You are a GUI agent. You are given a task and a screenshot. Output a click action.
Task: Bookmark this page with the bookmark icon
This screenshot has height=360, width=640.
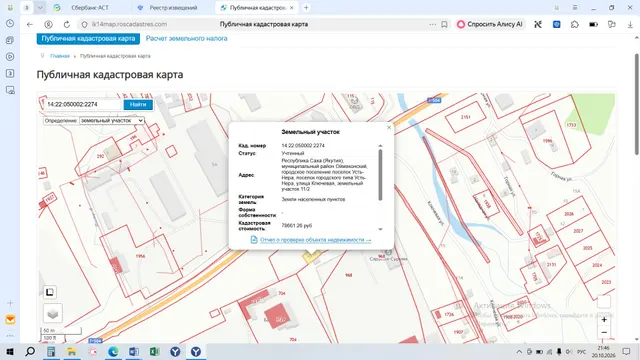point(444,24)
